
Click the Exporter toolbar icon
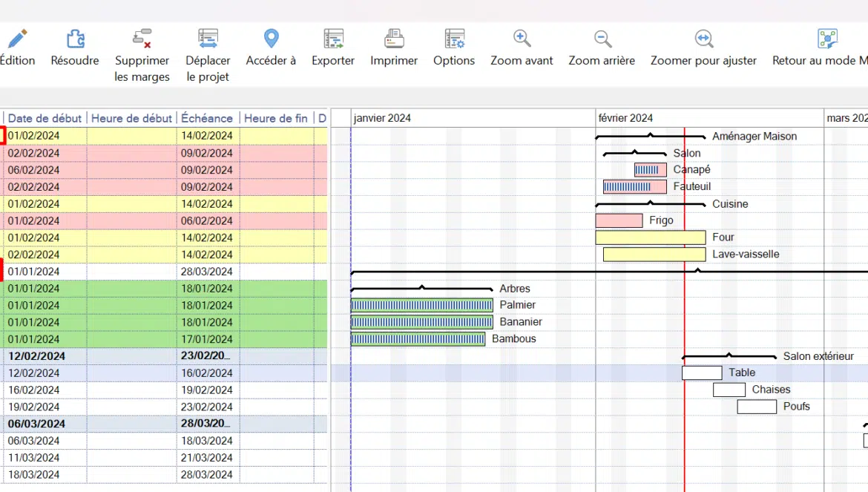pyautogui.click(x=333, y=39)
